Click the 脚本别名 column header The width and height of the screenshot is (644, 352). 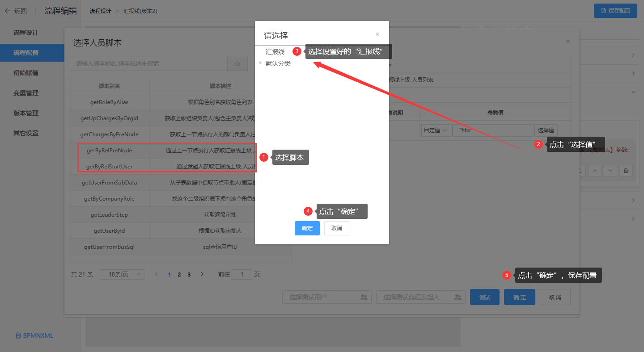(109, 86)
